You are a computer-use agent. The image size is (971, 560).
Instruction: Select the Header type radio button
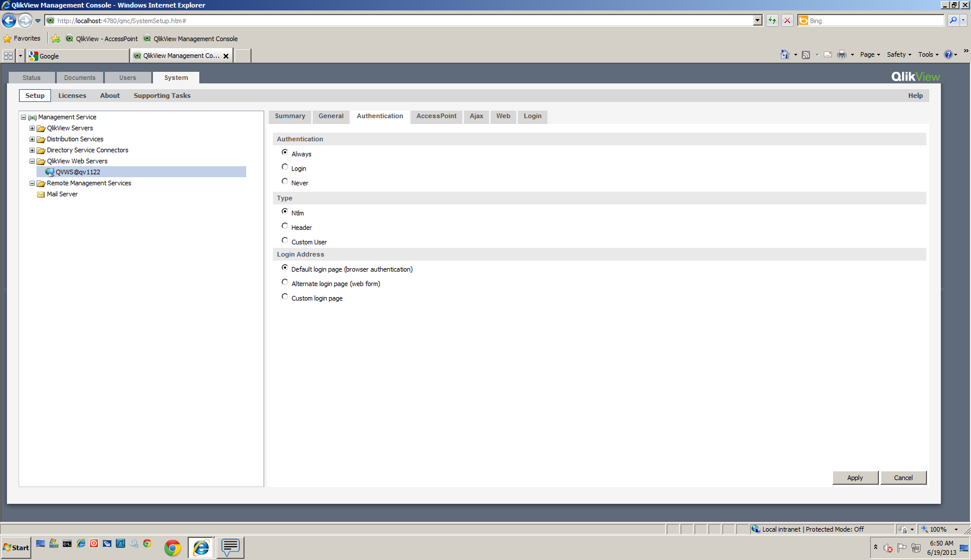click(284, 226)
